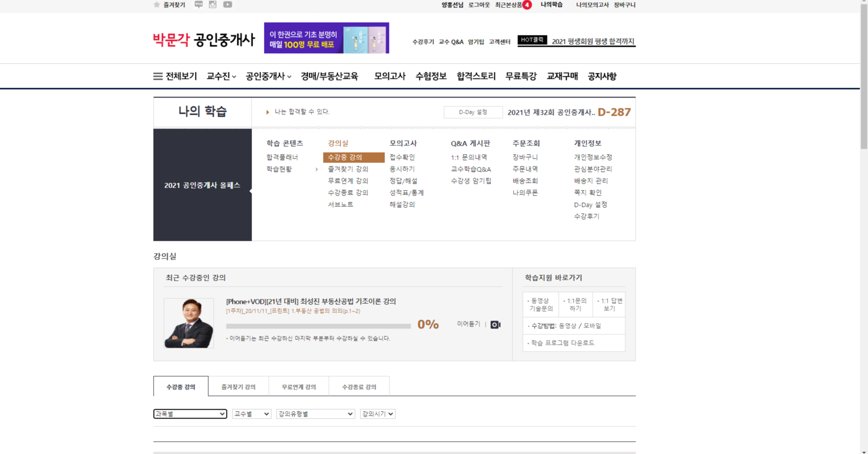This screenshot has height=454, width=868.
Task: Open the chat bubble icon in the top bar
Action: 198,4
